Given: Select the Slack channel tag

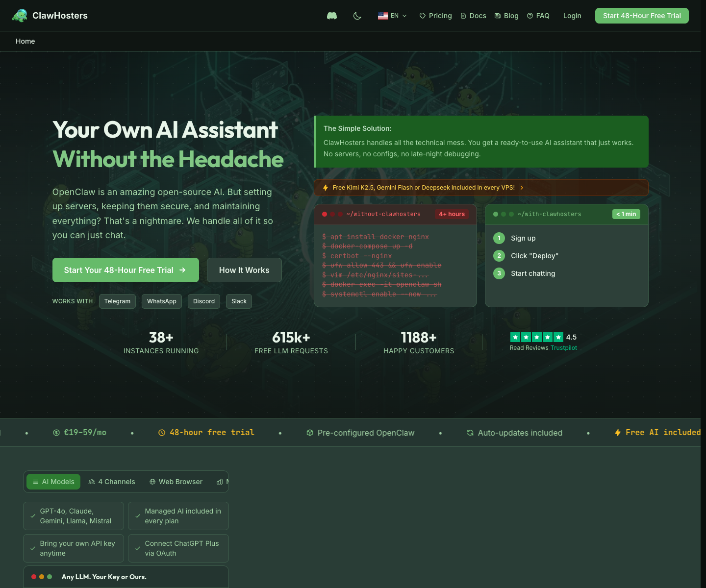Looking at the screenshot, I should pyautogui.click(x=239, y=301).
